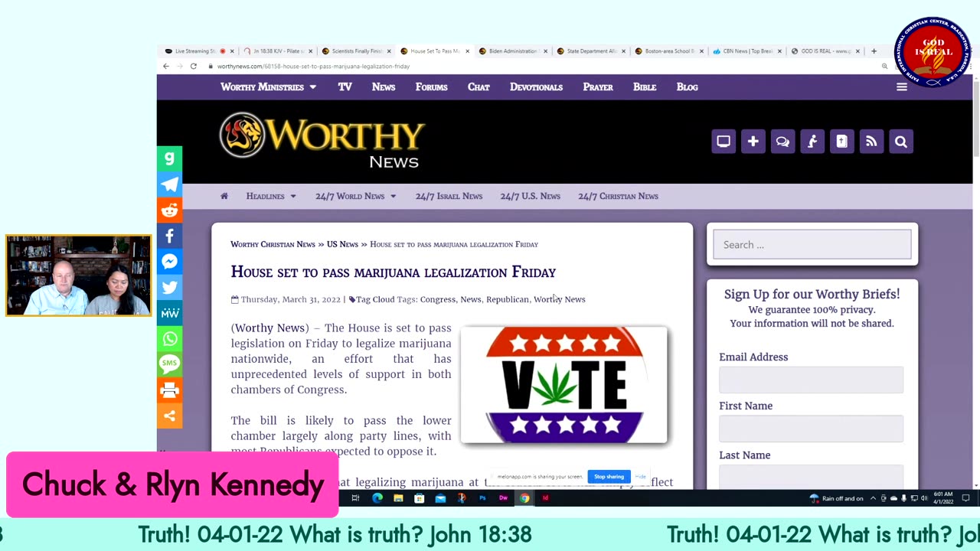Click the magnifier search icon in header
This screenshot has height=551, width=980.
901,142
